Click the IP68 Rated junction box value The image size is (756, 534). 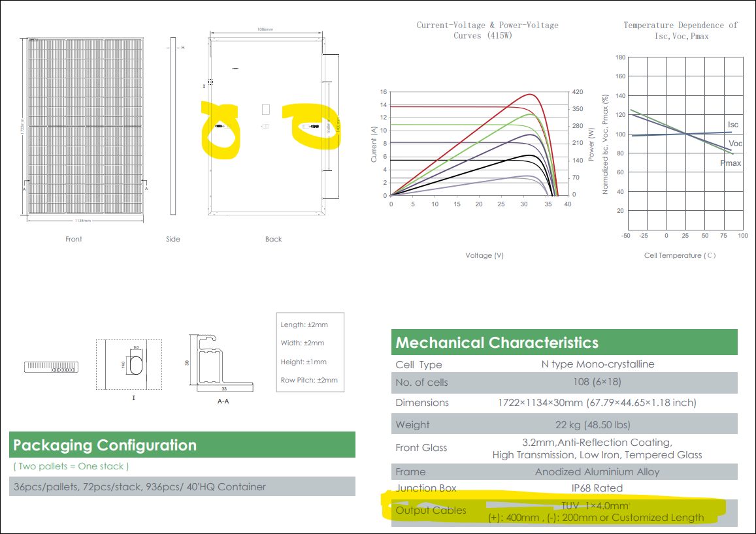597,488
